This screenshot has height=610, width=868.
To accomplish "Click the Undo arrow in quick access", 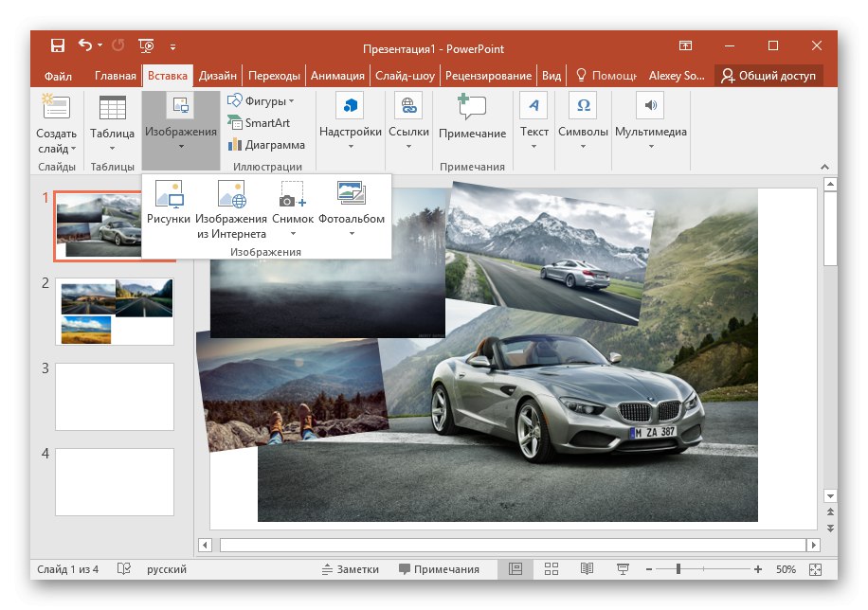I will pos(85,45).
